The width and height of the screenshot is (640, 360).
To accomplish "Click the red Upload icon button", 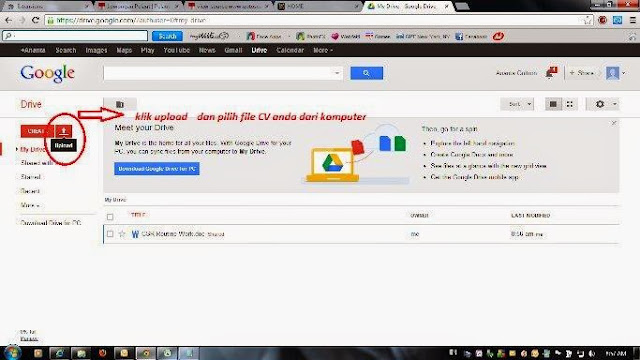I will point(64,131).
